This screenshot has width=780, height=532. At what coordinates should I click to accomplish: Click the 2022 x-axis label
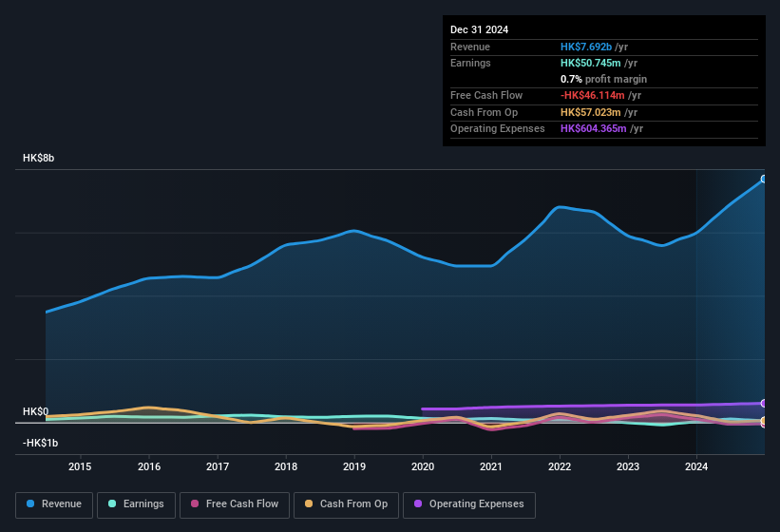tap(560, 466)
